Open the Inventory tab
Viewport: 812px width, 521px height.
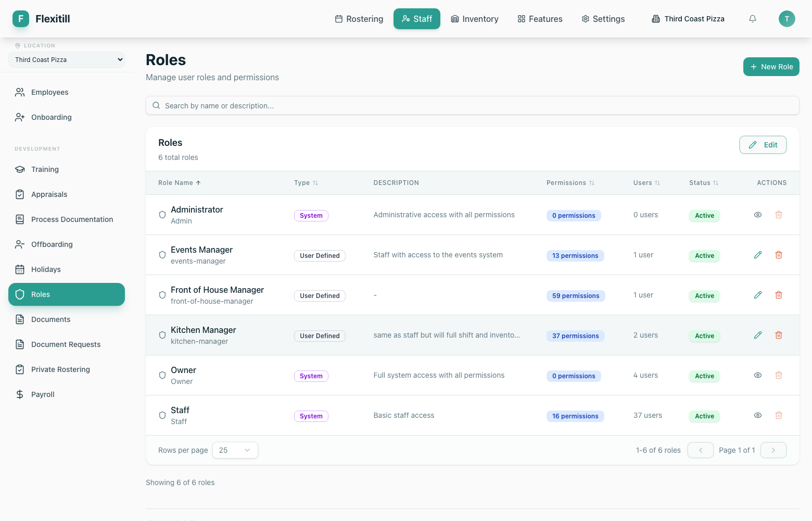475,19
